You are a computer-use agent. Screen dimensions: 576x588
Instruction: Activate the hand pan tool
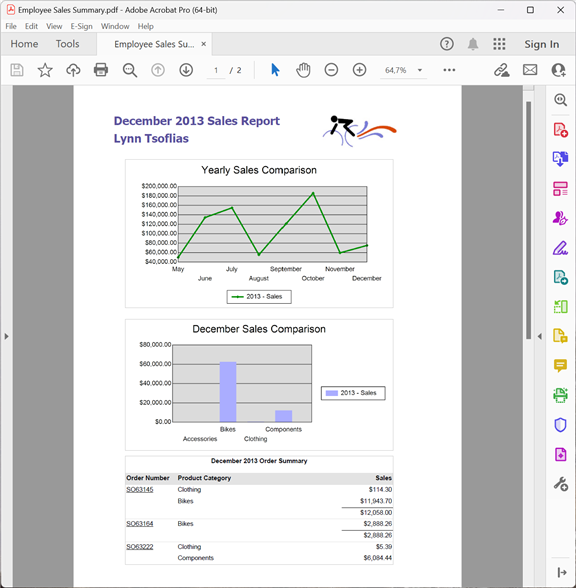click(303, 70)
